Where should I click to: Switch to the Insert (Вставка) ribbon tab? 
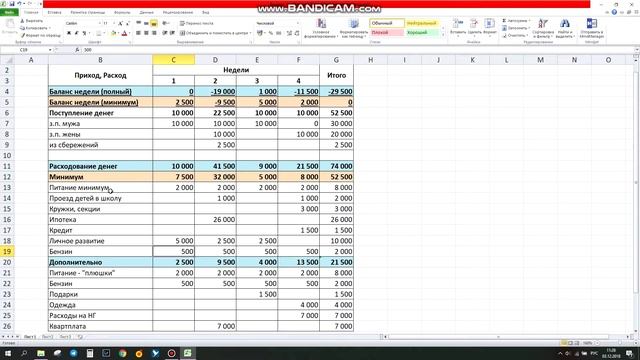pos(54,13)
